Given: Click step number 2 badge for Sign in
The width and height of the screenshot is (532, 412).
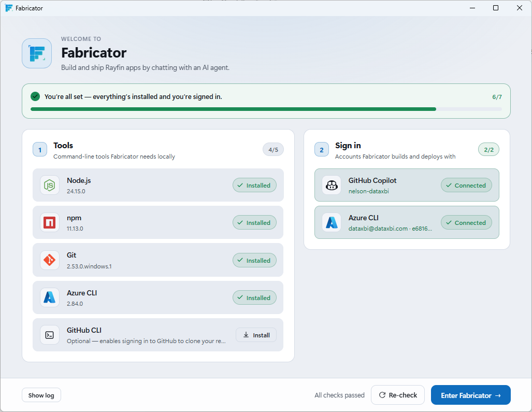Looking at the screenshot, I should click(322, 150).
